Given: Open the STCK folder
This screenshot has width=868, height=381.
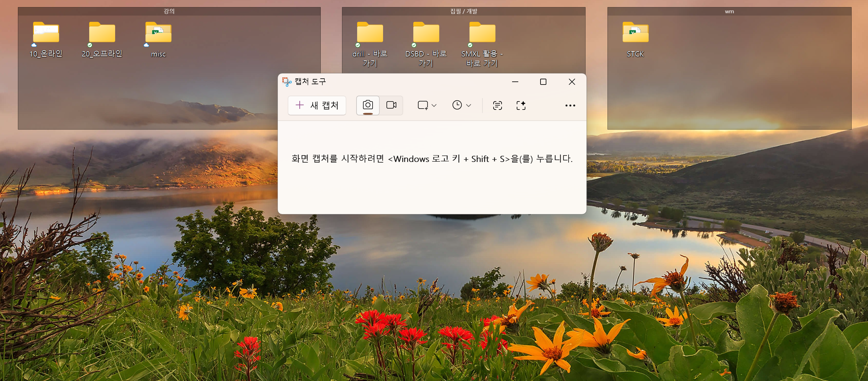Looking at the screenshot, I should (x=635, y=33).
